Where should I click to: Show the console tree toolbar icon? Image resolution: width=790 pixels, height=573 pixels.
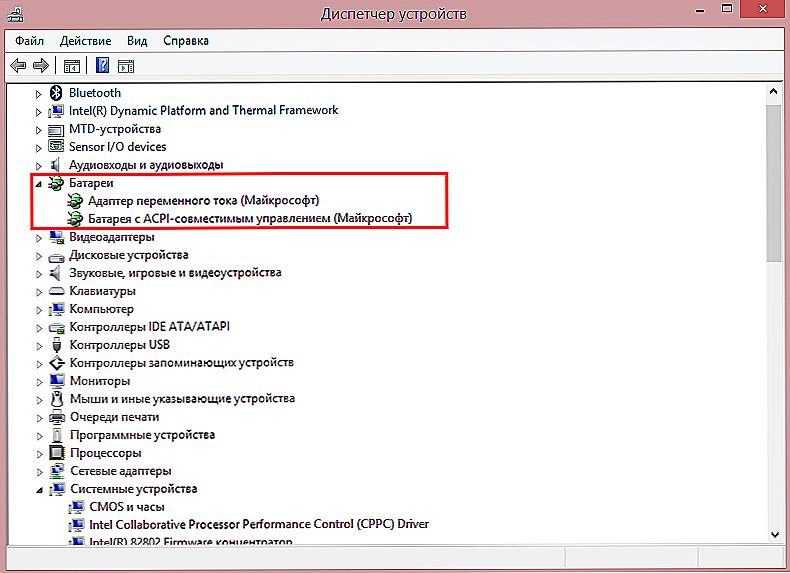click(x=72, y=66)
